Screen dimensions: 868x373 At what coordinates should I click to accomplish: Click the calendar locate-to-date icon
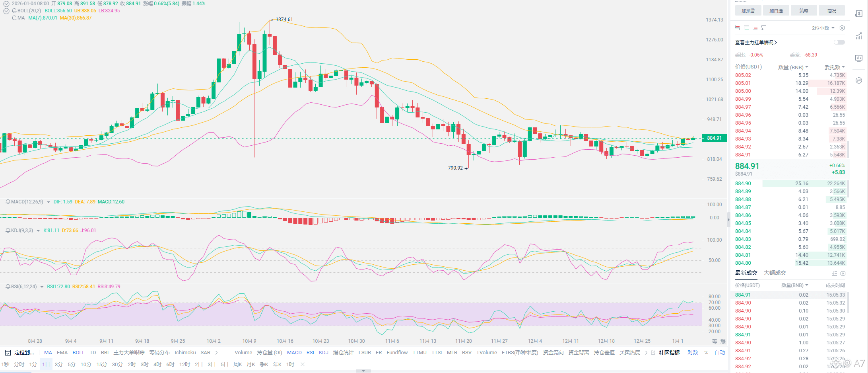pyautogui.click(x=8, y=353)
